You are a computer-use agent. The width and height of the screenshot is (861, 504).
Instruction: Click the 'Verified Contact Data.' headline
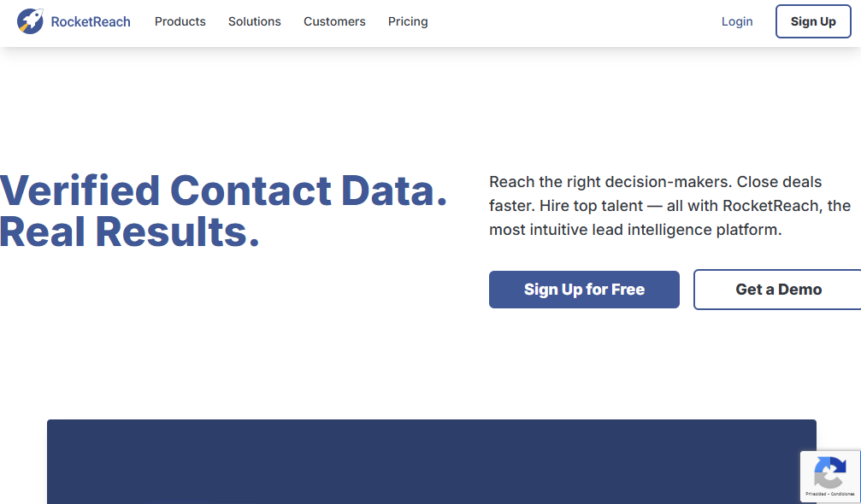click(x=223, y=190)
